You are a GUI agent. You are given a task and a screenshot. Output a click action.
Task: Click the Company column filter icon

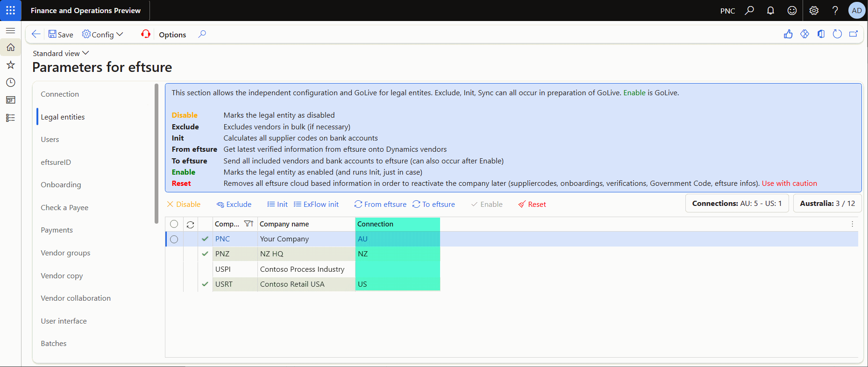click(249, 224)
